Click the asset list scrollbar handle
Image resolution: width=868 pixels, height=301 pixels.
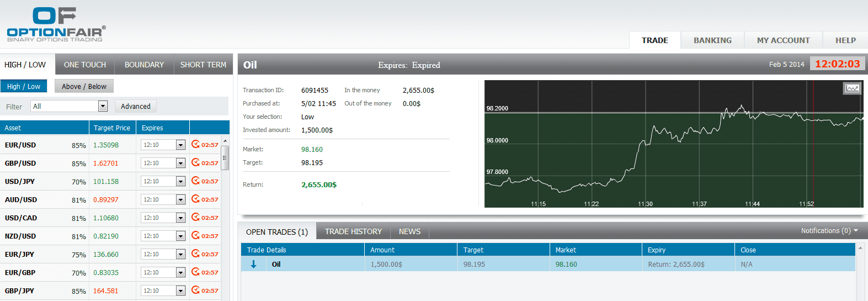[225, 158]
